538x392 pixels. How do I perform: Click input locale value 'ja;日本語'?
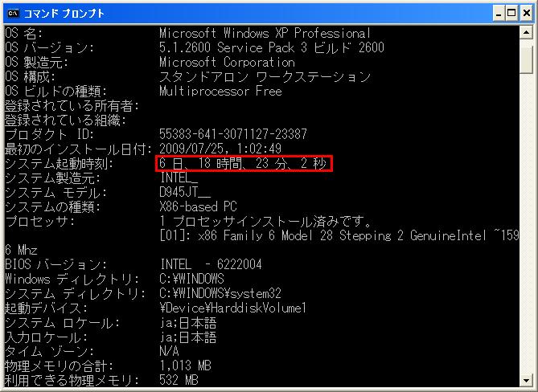point(188,337)
